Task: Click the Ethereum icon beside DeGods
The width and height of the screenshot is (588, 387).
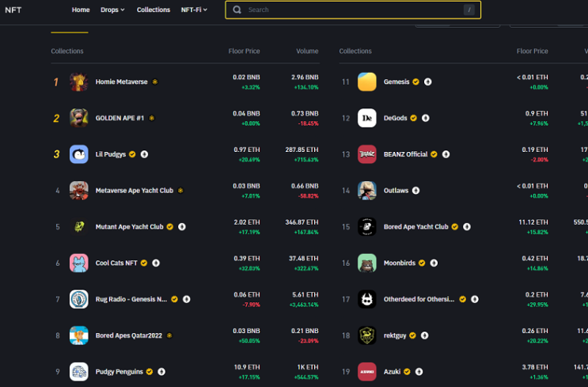Action: click(x=426, y=118)
